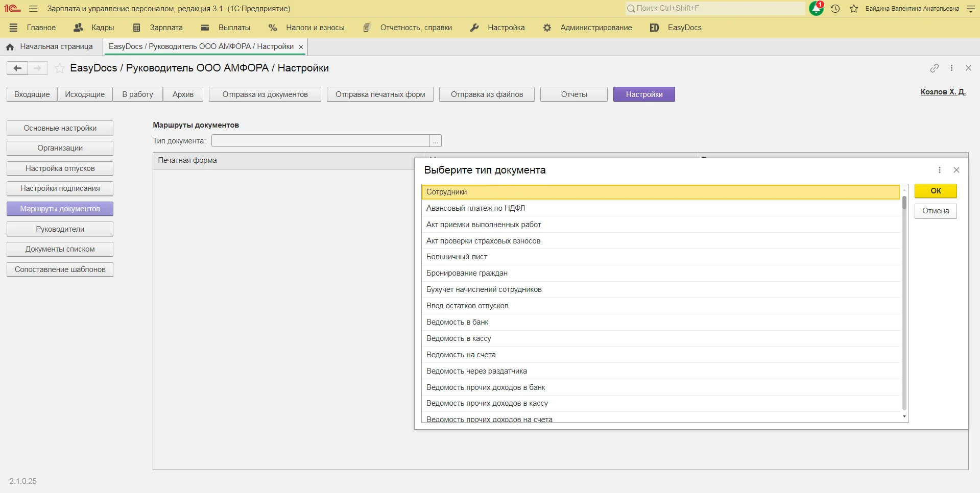
Task: Click the Отмена button
Action: [935, 211]
